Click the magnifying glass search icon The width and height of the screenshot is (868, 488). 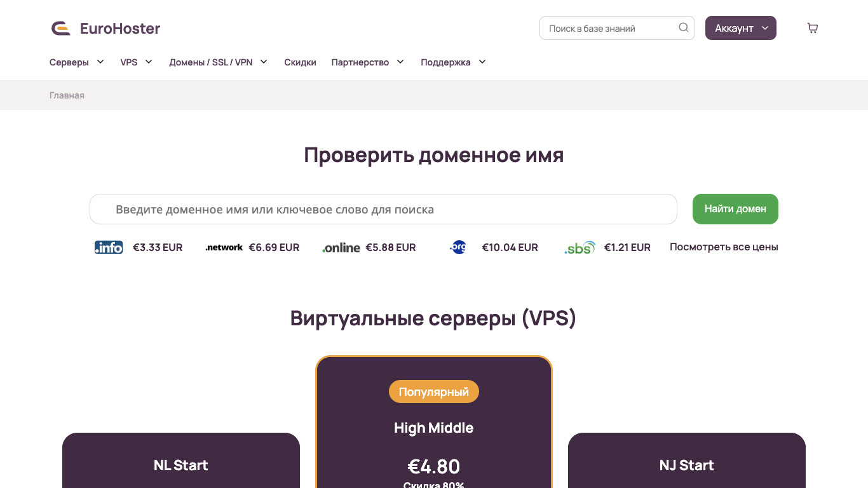click(x=683, y=28)
